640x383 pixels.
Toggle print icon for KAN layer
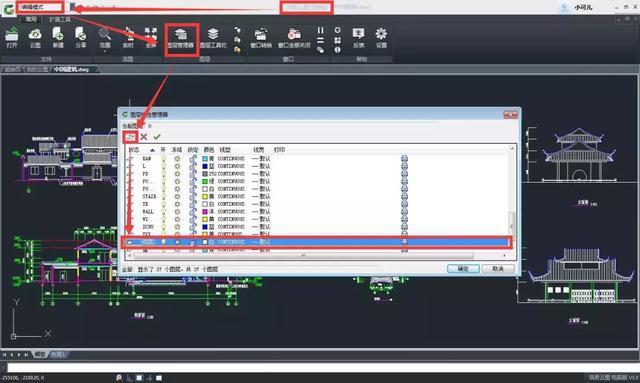pos(404,158)
